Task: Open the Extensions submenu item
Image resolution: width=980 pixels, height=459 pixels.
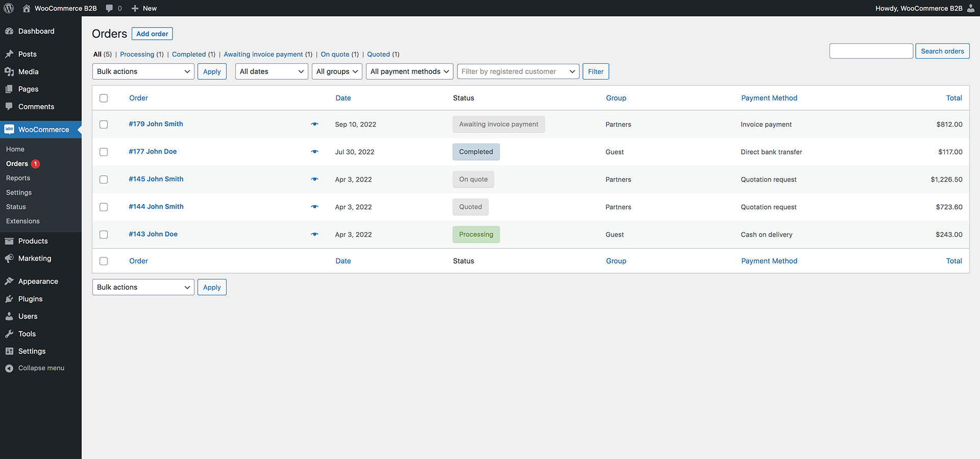Action: pyautogui.click(x=23, y=221)
